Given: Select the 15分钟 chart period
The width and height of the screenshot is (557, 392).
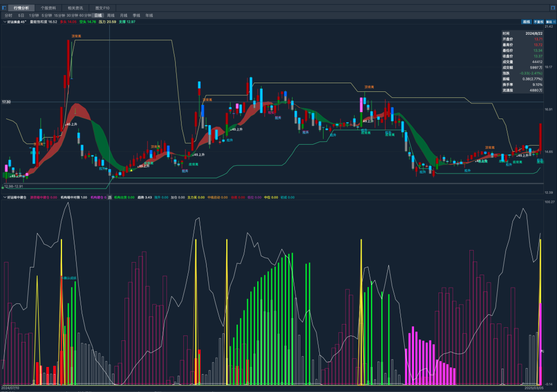Looking at the screenshot, I should 60,15.
